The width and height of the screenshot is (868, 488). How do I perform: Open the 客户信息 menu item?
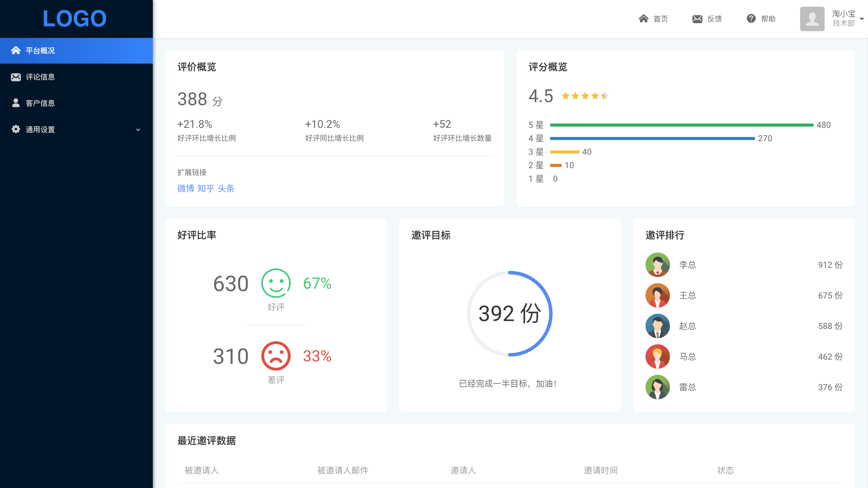coord(76,103)
